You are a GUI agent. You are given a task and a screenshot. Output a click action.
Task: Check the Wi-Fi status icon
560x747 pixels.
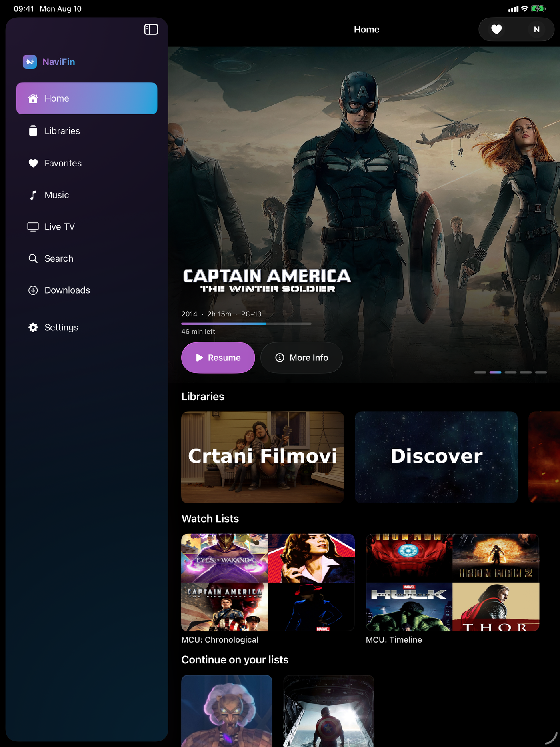point(524,9)
